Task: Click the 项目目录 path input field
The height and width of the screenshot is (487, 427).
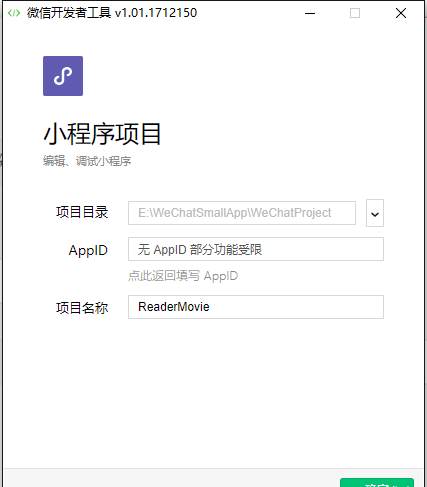Action: coord(242,213)
